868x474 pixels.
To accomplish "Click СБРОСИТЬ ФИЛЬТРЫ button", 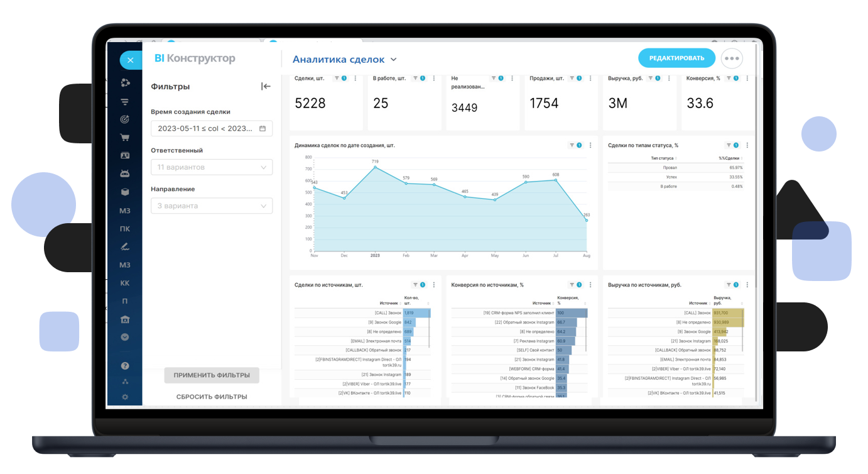I will point(212,397).
